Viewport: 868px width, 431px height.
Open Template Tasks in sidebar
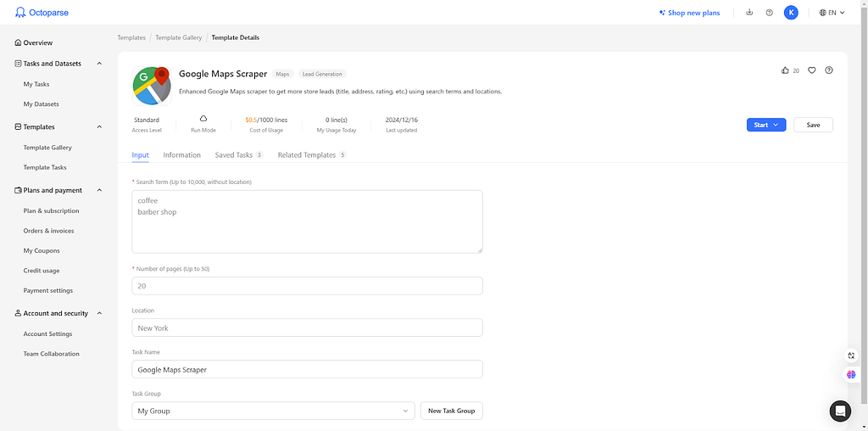(45, 167)
